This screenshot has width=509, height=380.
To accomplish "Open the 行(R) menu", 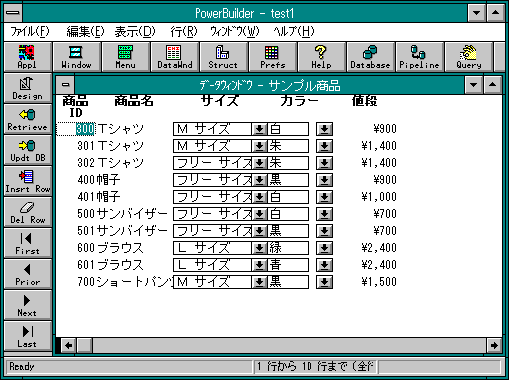I will (x=184, y=32).
